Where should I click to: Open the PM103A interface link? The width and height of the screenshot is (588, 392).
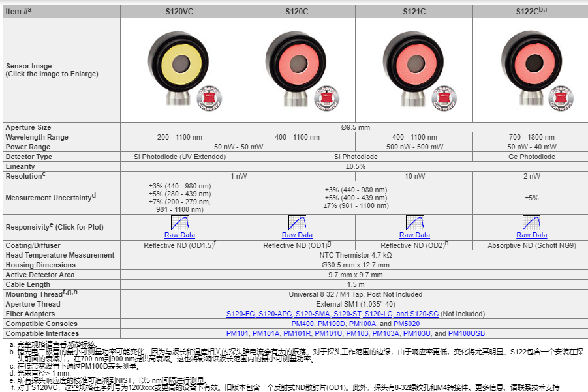(386, 333)
